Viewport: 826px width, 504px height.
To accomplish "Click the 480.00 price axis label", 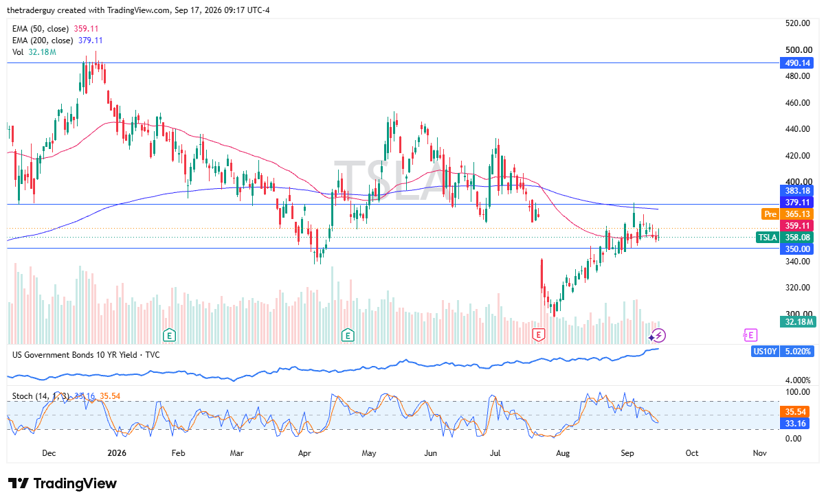I will [798, 76].
